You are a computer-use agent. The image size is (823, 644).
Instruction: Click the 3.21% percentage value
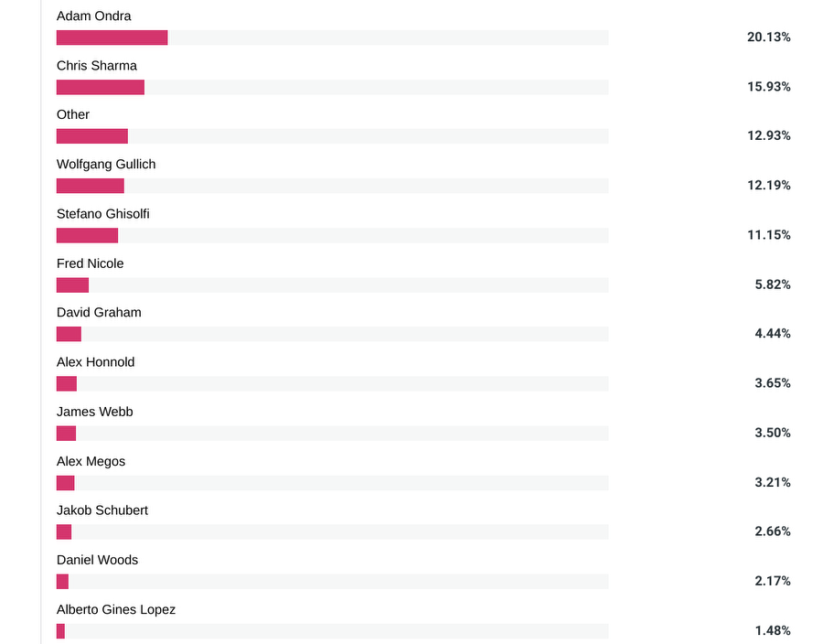point(773,482)
